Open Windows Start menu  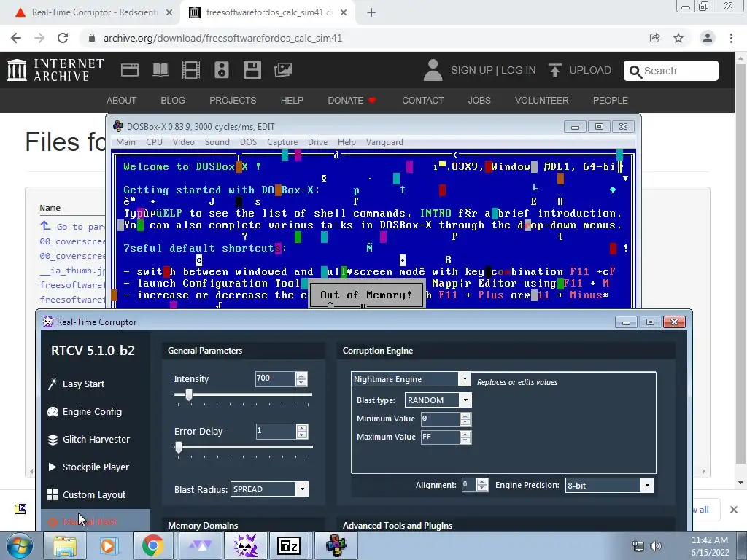point(19,545)
